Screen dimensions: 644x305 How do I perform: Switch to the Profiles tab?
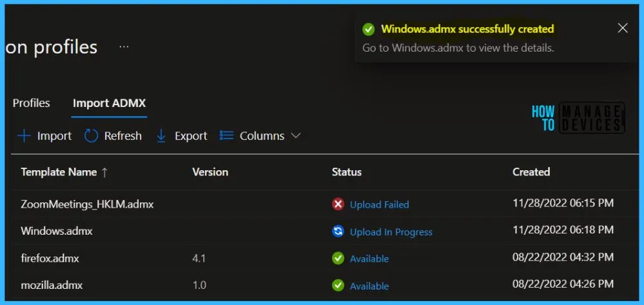pos(31,103)
